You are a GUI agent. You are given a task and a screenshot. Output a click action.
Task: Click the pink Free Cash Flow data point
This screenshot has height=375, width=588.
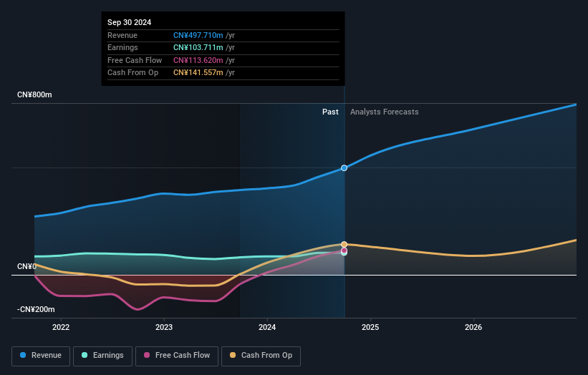[344, 250]
